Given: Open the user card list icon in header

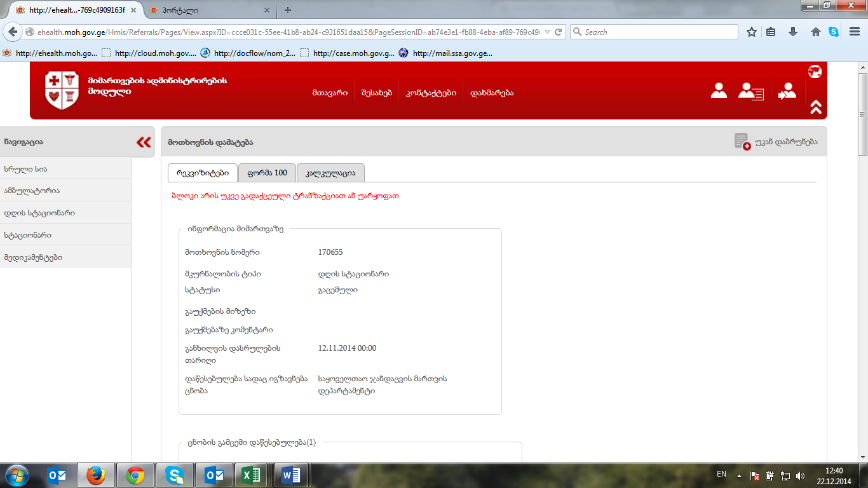Looking at the screenshot, I should (x=751, y=91).
